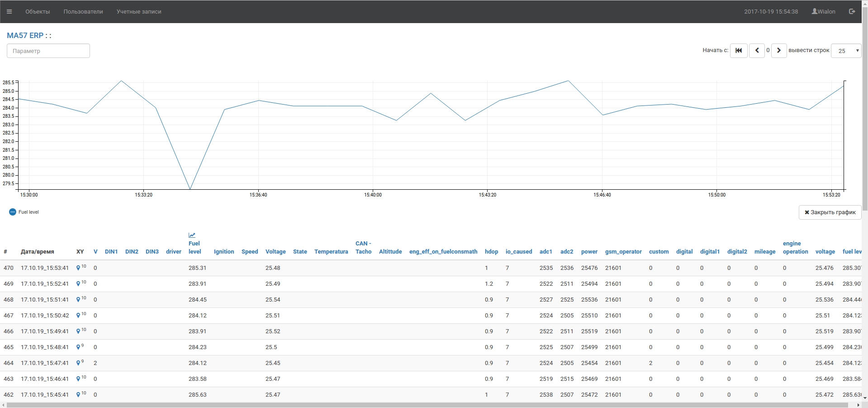The height and width of the screenshot is (408, 868).
Task: Open map pin for row 465
Action: (78, 347)
